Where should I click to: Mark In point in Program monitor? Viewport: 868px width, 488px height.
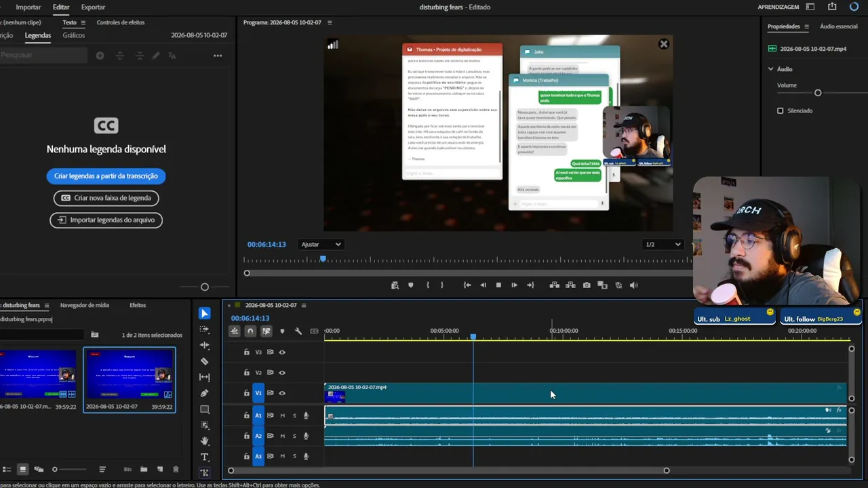click(427, 285)
